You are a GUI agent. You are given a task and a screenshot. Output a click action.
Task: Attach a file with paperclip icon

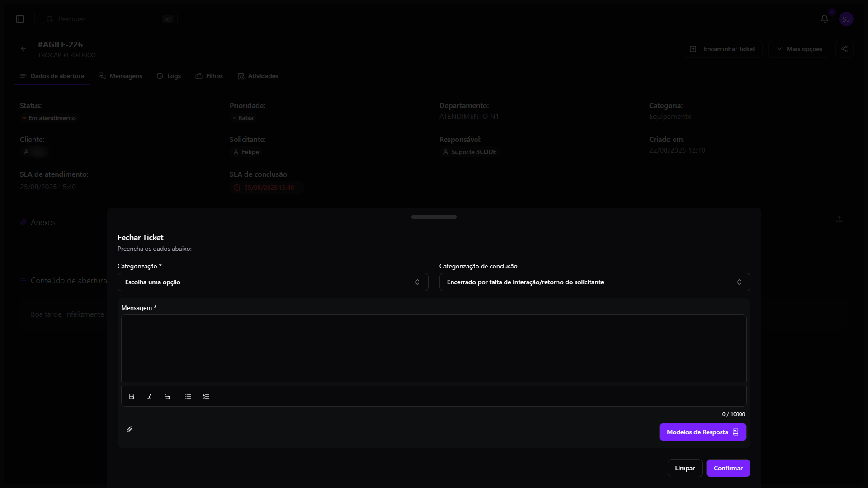(130, 429)
